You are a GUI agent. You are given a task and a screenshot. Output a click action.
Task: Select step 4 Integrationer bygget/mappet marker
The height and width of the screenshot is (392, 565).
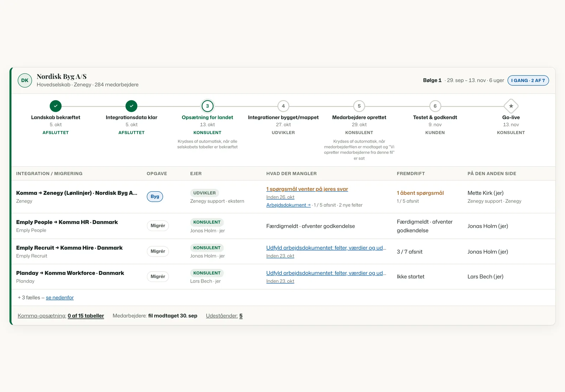[283, 106]
